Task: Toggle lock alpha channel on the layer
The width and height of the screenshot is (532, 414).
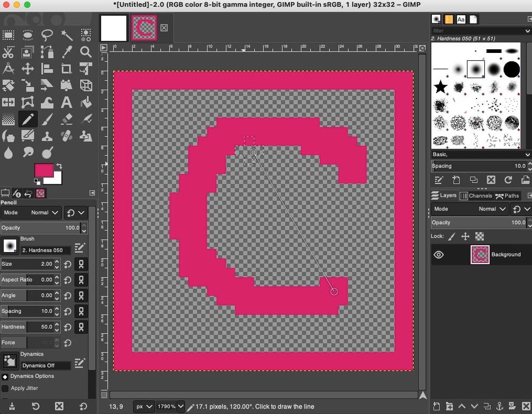Action: pyautogui.click(x=480, y=237)
